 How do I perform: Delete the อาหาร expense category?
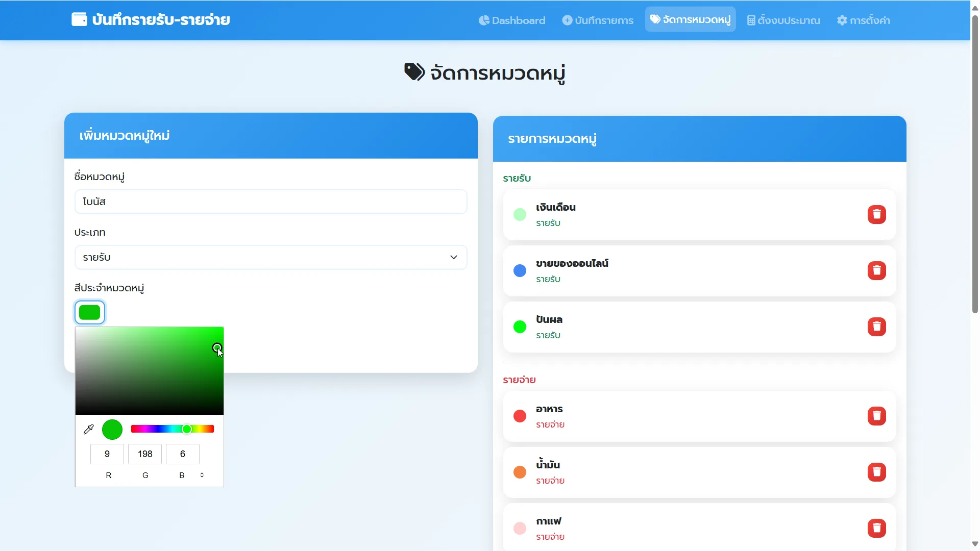[876, 416]
